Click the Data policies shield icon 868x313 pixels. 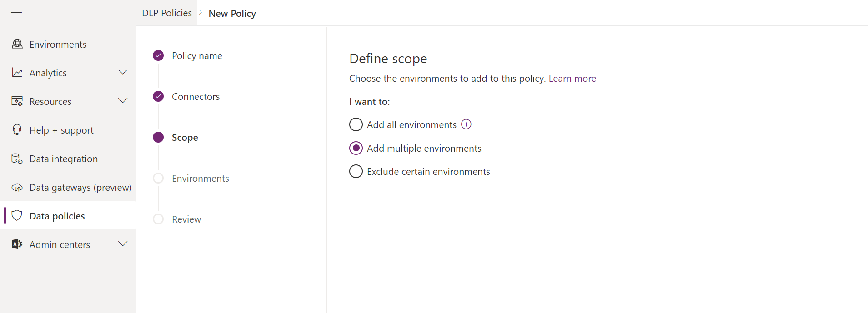[x=17, y=215]
